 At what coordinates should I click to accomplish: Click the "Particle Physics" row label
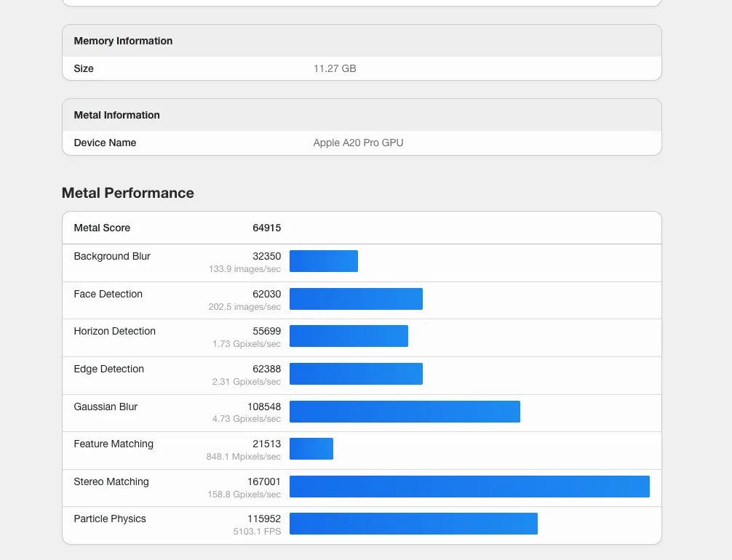(110, 519)
